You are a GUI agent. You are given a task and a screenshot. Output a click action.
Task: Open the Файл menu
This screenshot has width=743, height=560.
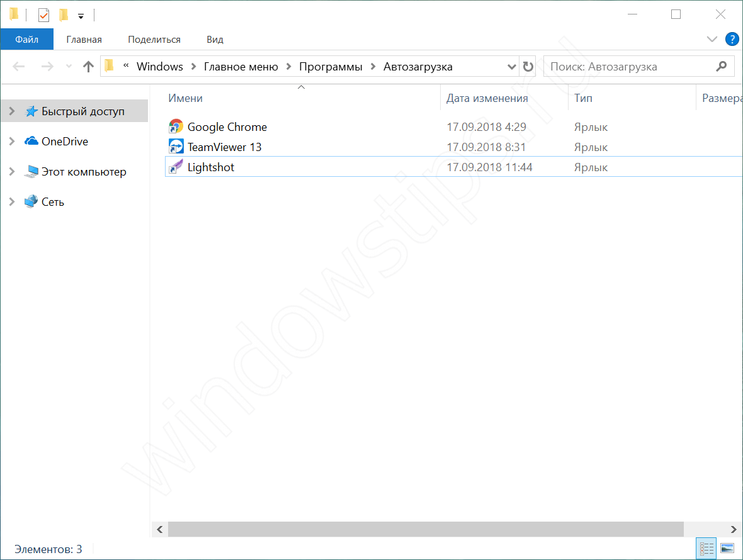(26, 39)
